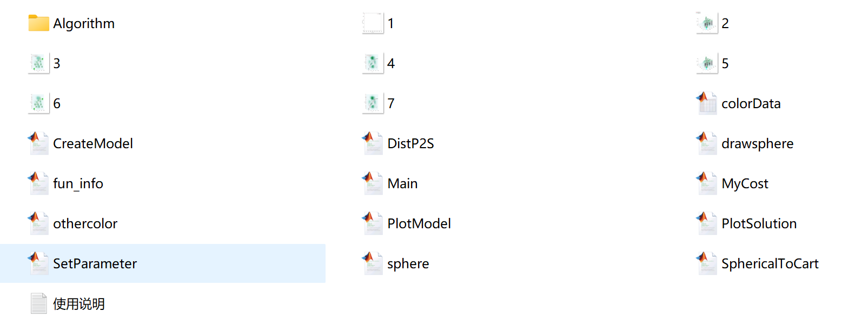Select the figure 4 image thumbnail
Image resolution: width=868 pixels, height=324 pixels.
373,63
